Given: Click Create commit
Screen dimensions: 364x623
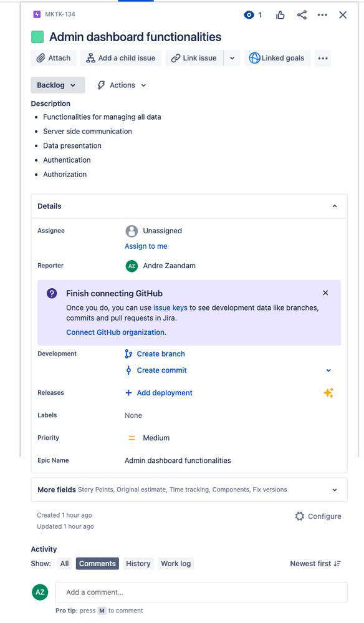Looking at the screenshot, I should point(161,370).
